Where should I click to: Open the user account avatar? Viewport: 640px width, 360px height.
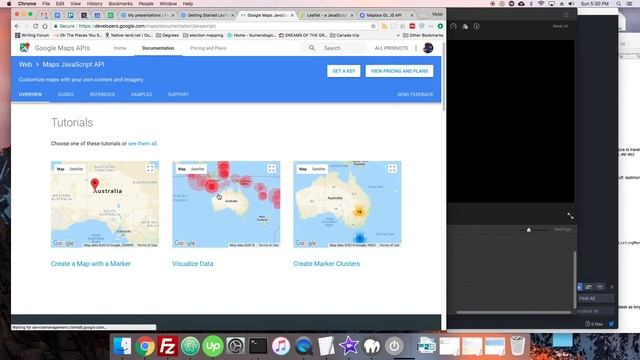(428, 48)
